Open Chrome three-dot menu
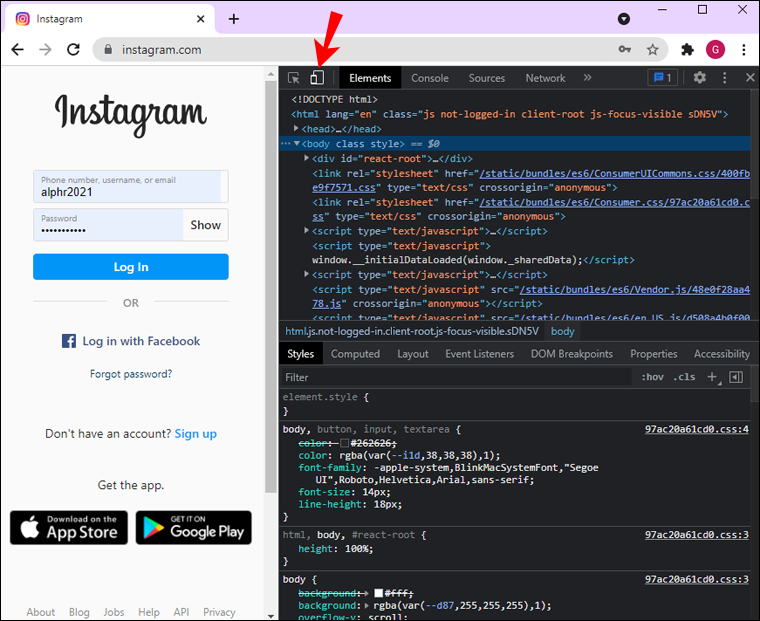The height and width of the screenshot is (621, 760). (x=744, y=49)
